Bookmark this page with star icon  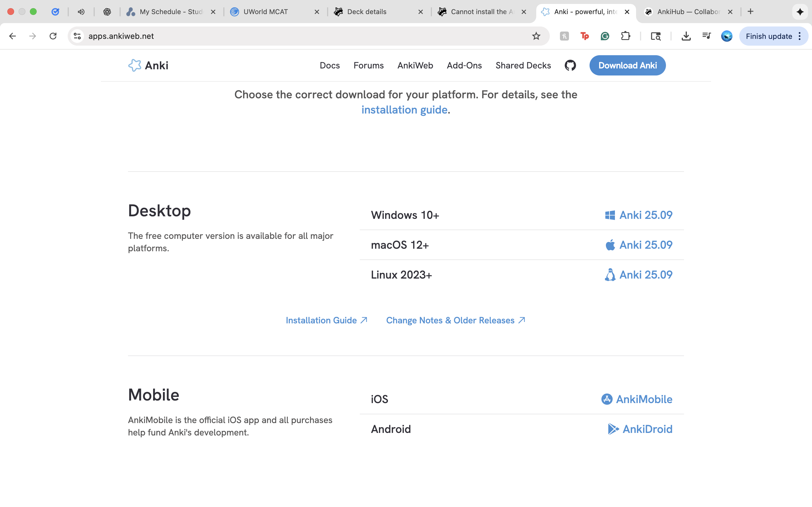tap(536, 36)
